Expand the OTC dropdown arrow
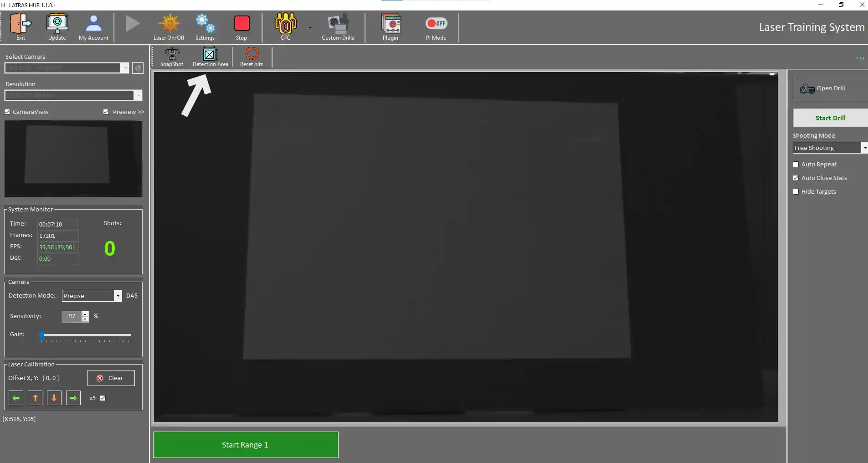868x463 pixels. coord(310,27)
